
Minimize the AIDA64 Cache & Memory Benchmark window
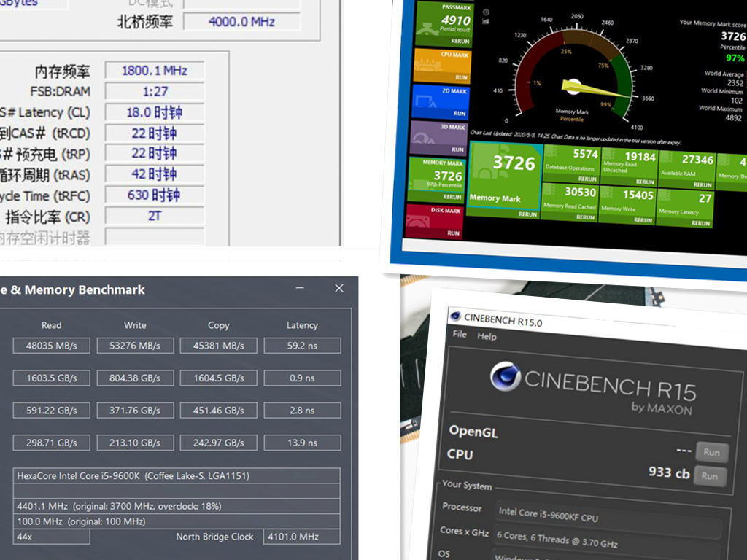pyautogui.click(x=300, y=288)
